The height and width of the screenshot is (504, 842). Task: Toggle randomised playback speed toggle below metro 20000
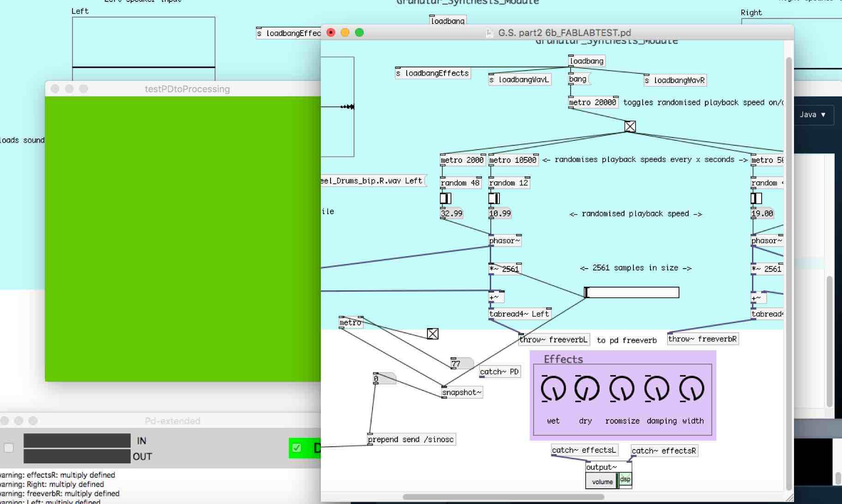point(630,126)
